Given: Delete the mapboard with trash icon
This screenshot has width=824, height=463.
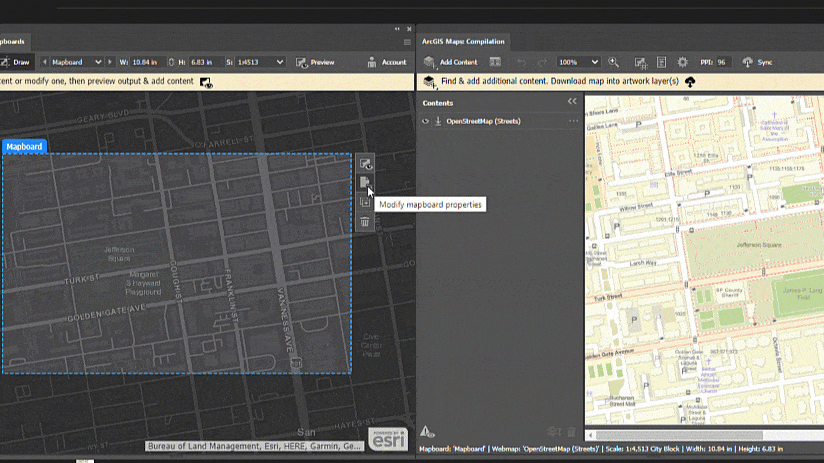Looking at the screenshot, I should pyautogui.click(x=365, y=222).
